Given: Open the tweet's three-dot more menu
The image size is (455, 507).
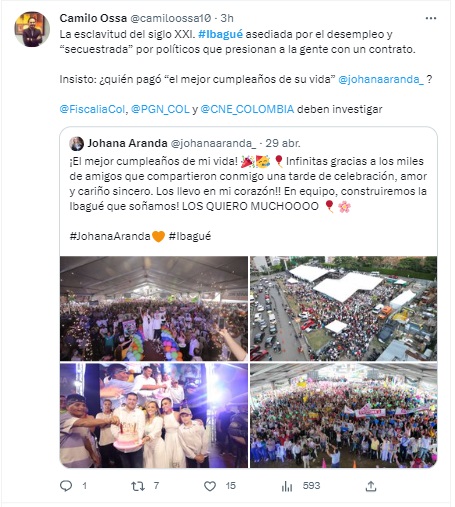Looking at the screenshot, I should (x=431, y=18).
